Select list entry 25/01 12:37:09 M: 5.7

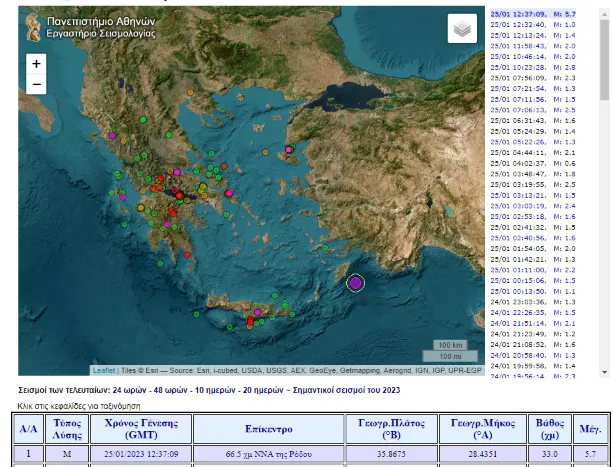[x=533, y=14]
